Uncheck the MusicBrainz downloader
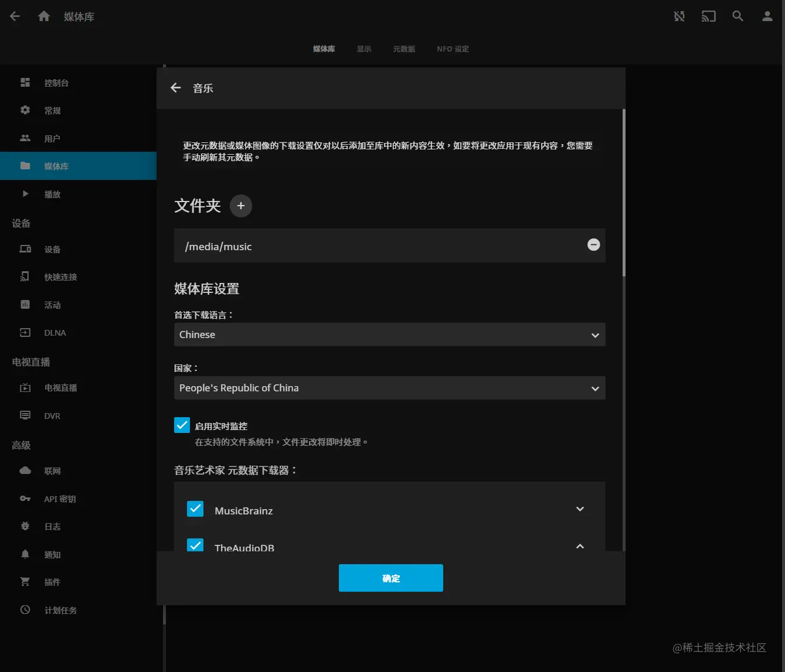 point(195,509)
